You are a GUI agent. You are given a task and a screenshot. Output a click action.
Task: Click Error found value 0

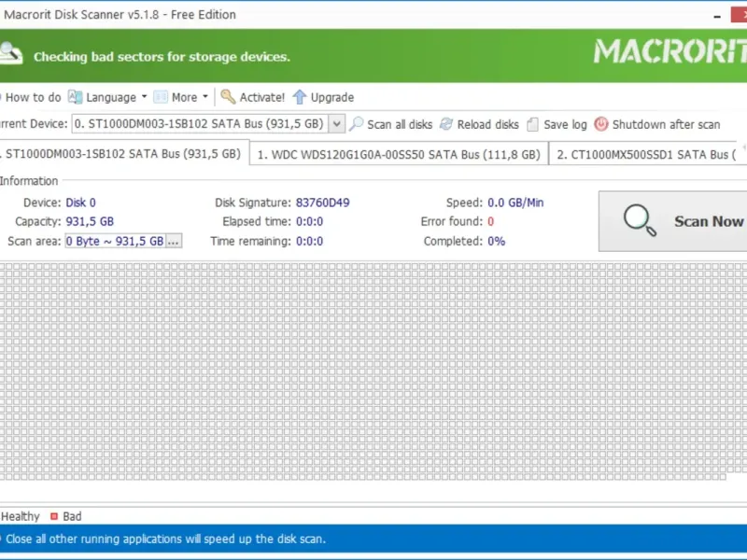tap(491, 221)
